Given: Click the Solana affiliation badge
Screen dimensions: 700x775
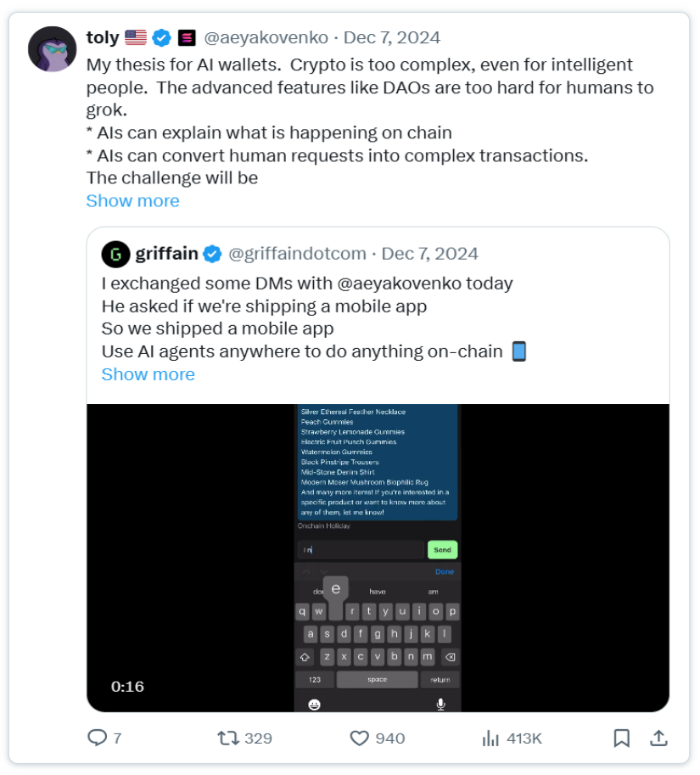Looking at the screenshot, I should click(187, 37).
